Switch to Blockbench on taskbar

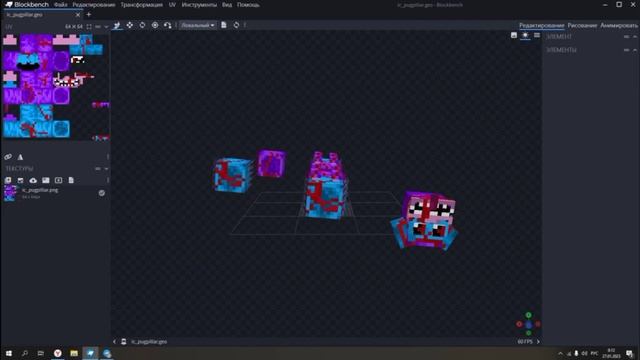(90, 353)
